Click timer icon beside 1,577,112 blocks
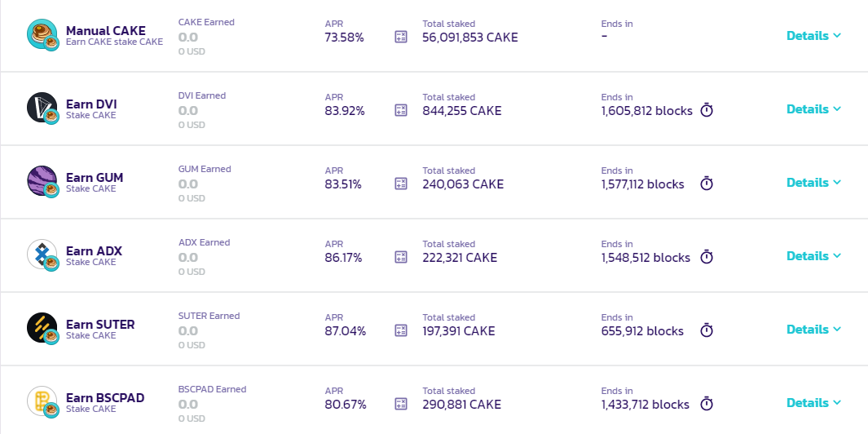 (x=707, y=183)
